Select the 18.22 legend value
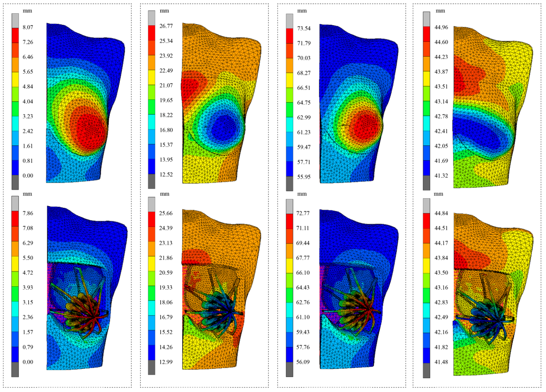 pyautogui.click(x=166, y=115)
